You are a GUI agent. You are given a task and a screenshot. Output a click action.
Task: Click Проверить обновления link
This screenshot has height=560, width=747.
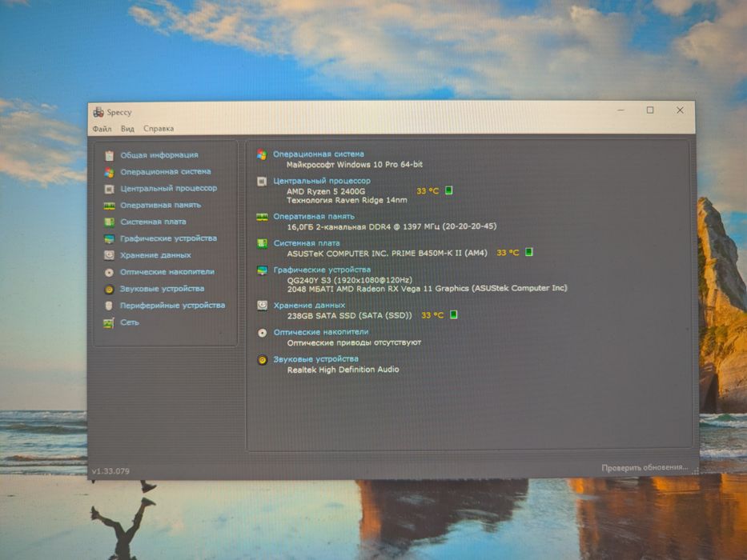click(644, 468)
